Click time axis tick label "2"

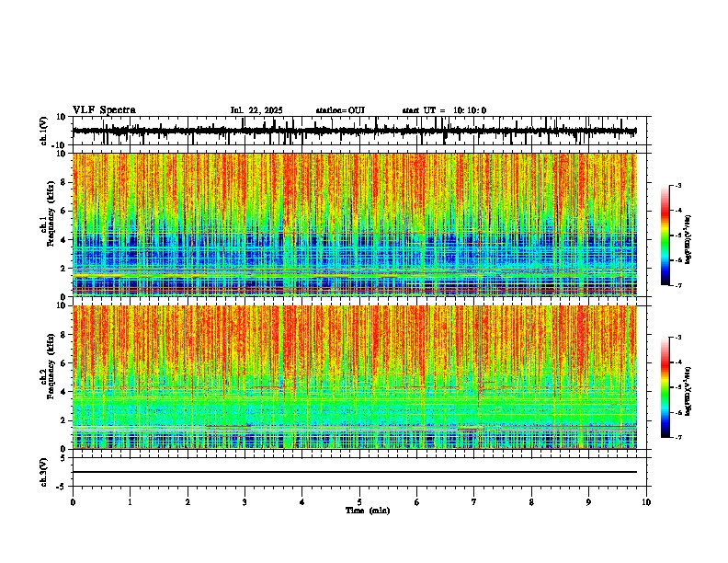point(188,502)
